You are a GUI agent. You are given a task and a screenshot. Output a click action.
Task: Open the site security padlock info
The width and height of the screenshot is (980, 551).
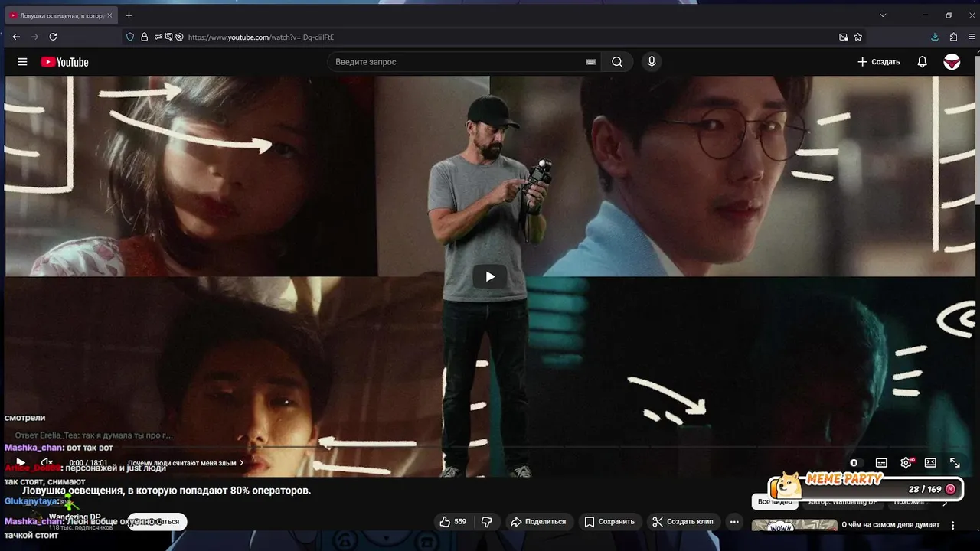(x=144, y=37)
